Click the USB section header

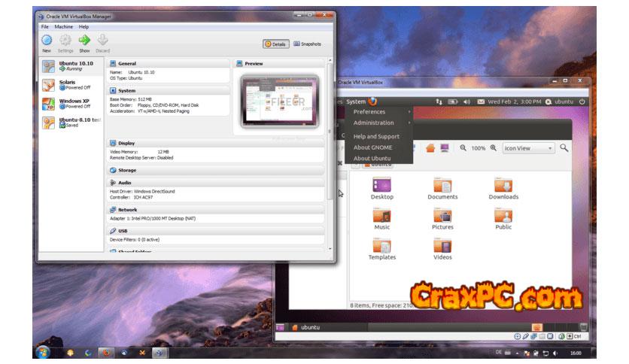pos(216,231)
